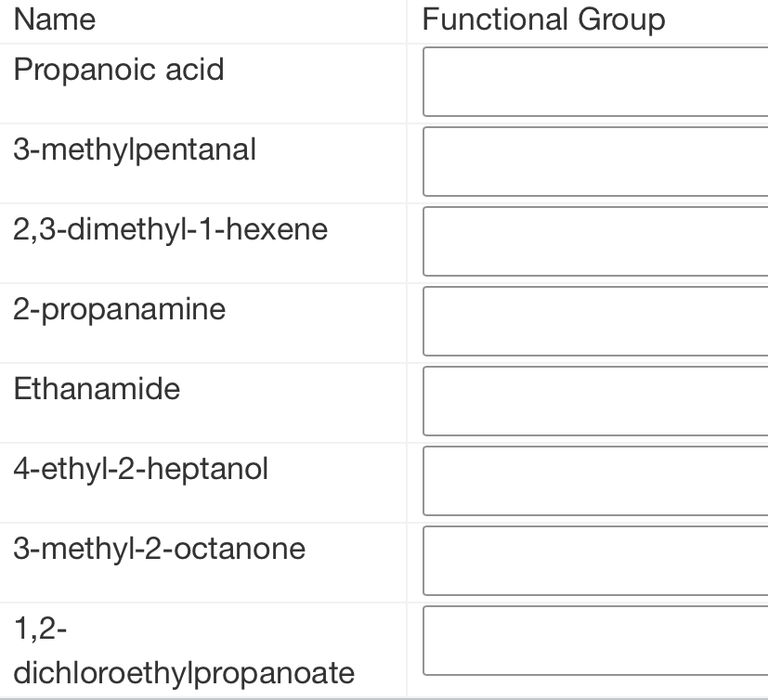Click the 3-methylpentanal label
Viewport: 768px width, 700px height.
click(x=135, y=149)
